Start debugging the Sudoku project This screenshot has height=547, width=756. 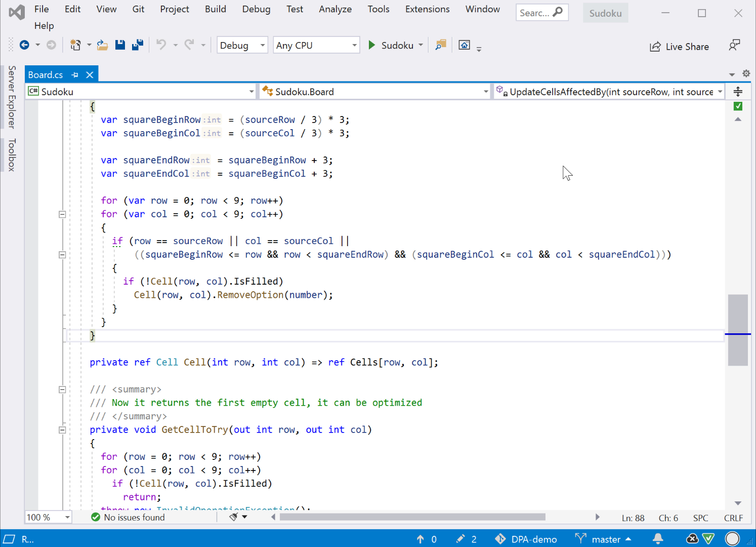click(x=372, y=45)
